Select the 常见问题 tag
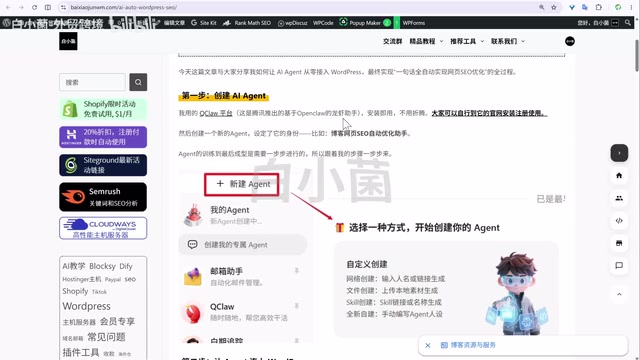 (107, 337)
